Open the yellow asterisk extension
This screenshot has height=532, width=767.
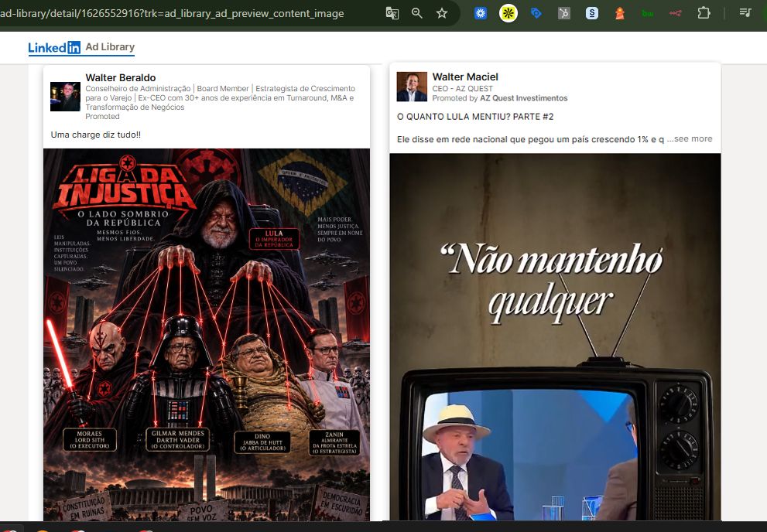coord(508,13)
